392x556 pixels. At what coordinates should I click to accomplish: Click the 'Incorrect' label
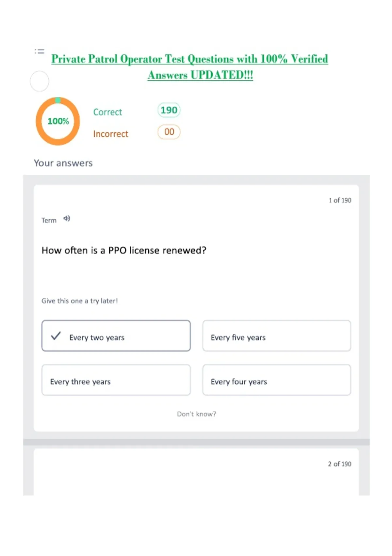pyautogui.click(x=111, y=134)
